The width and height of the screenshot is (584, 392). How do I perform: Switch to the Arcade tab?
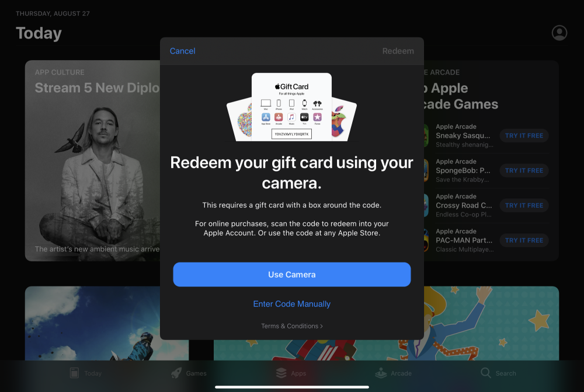(x=393, y=373)
